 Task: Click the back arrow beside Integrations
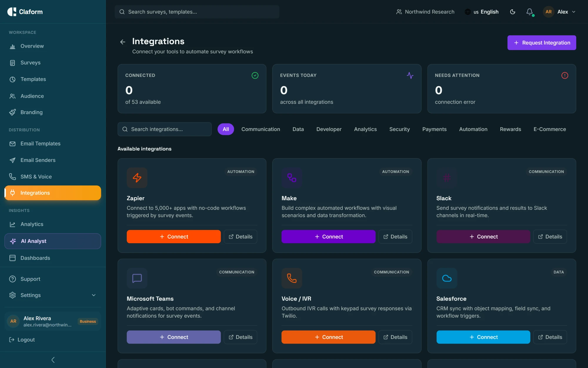tap(123, 42)
